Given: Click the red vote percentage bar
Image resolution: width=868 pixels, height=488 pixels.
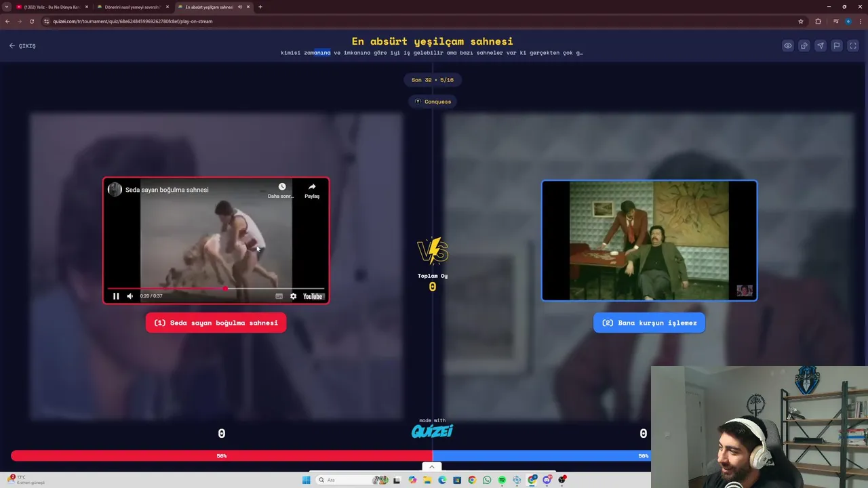Looking at the screenshot, I should (x=222, y=456).
